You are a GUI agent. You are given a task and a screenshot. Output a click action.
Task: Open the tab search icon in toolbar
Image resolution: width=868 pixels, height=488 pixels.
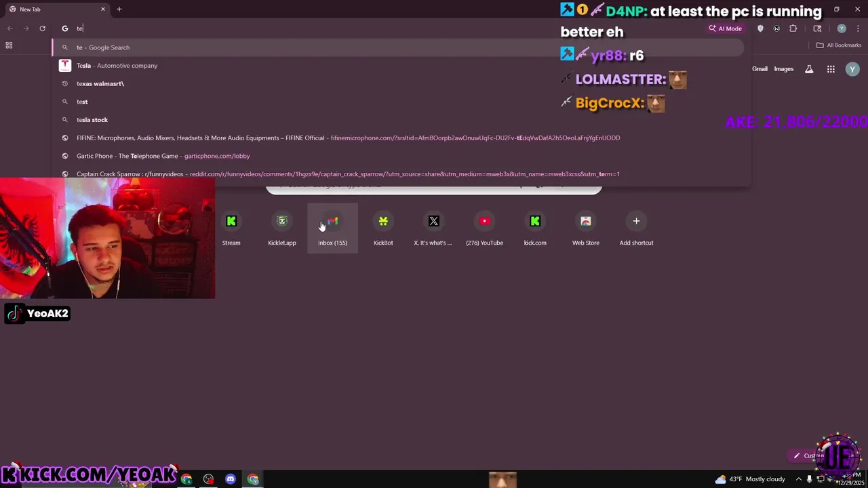tap(817, 28)
